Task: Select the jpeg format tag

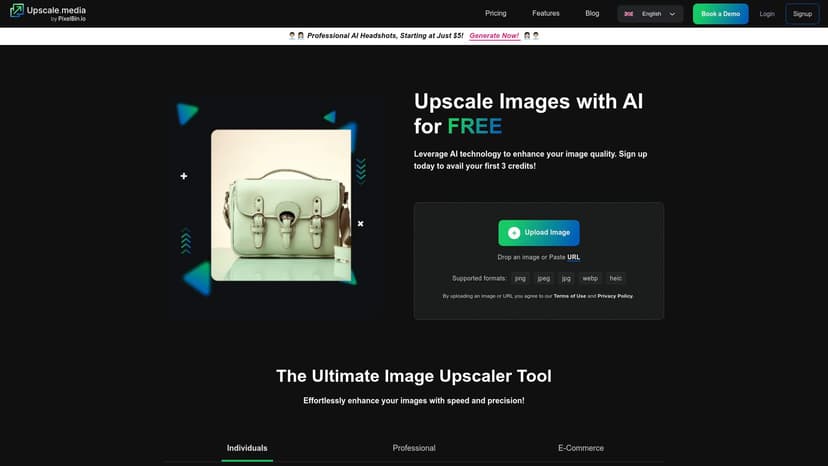Action: [543, 278]
